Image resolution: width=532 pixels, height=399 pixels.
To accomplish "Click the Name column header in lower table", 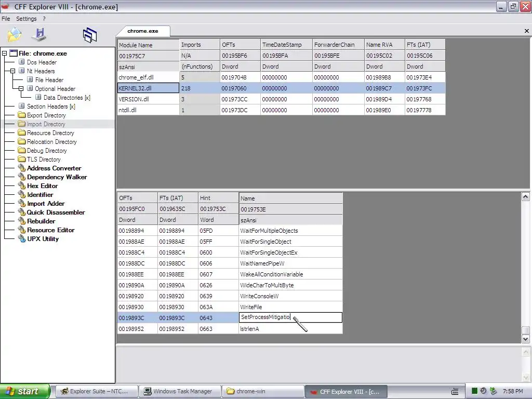I will [291, 198].
